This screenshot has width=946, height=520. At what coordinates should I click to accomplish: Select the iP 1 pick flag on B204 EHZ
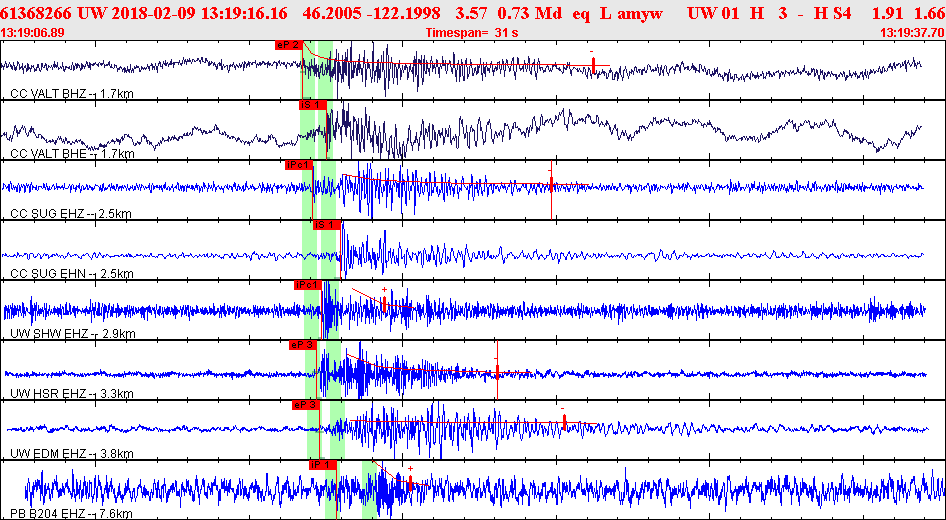tap(323, 465)
